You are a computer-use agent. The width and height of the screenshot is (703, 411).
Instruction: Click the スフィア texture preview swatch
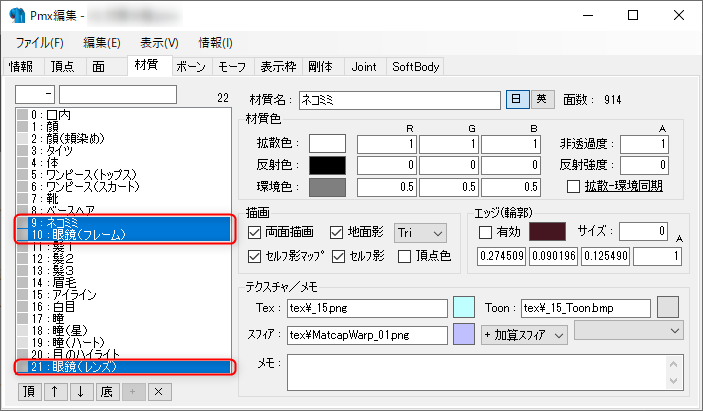point(464,334)
